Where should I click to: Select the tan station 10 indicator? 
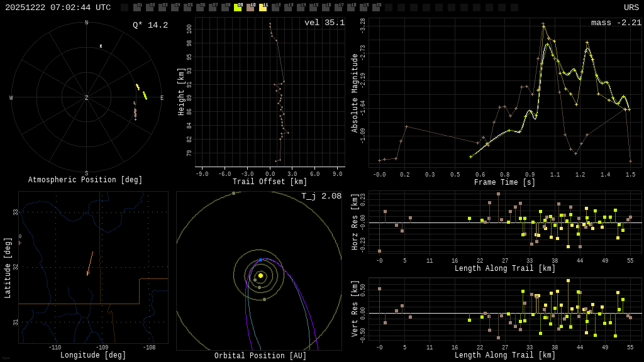[x=250, y=8]
